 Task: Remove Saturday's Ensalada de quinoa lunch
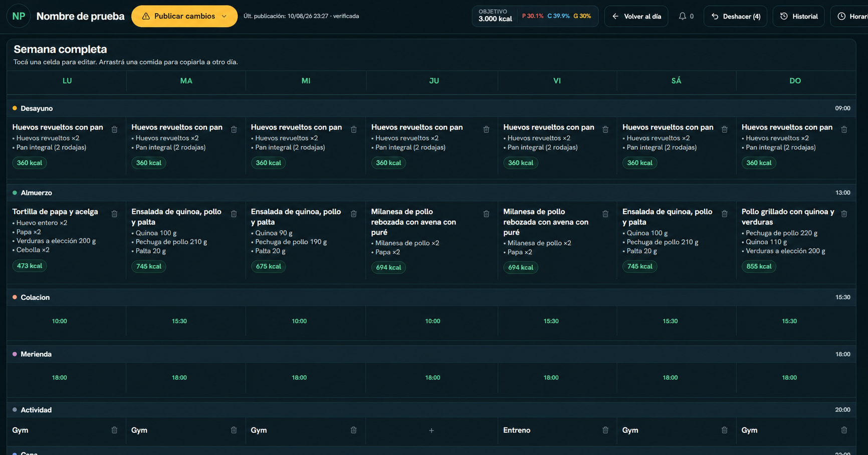[x=724, y=214]
